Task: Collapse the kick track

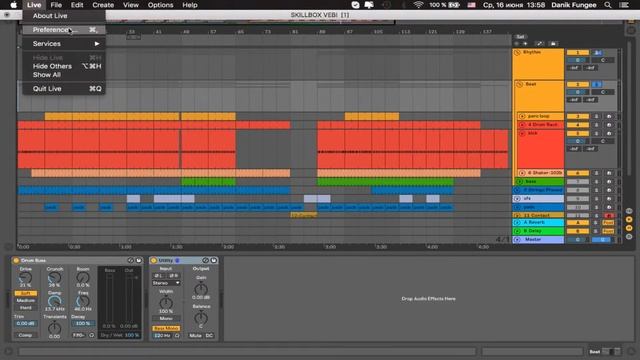Action: coord(522,133)
